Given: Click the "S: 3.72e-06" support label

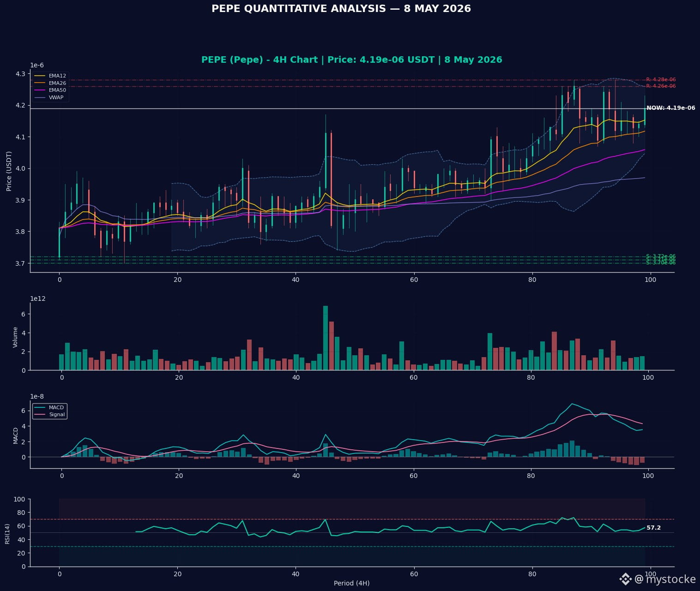Looking at the screenshot, I should coord(661,256).
